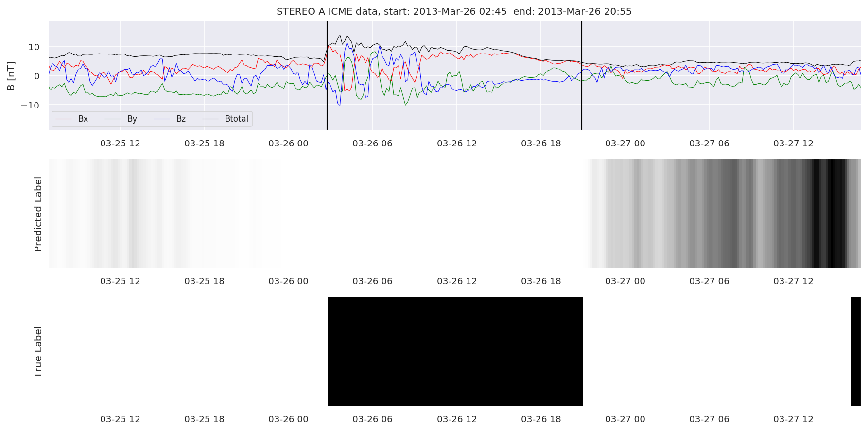Click tick 03-27 06 under the True Label panel
The height and width of the screenshot is (431, 868).
709,419
